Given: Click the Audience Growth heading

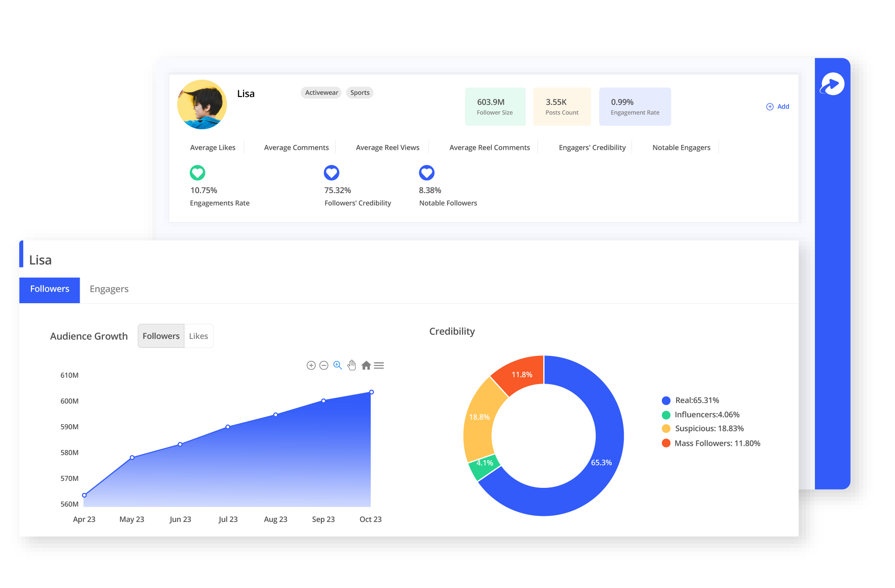Looking at the screenshot, I should [x=89, y=336].
